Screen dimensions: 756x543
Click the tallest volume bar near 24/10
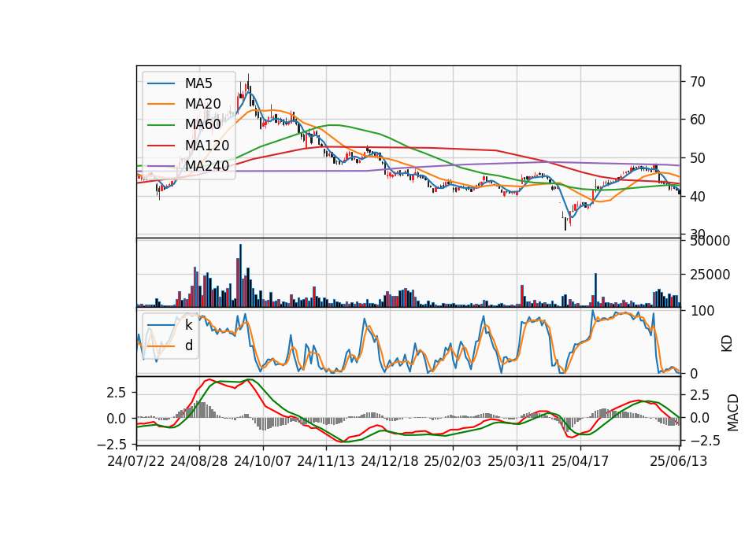point(241,275)
